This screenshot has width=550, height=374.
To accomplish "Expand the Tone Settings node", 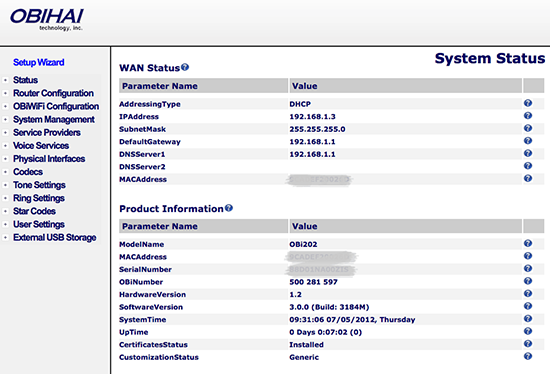I will (5, 185).
